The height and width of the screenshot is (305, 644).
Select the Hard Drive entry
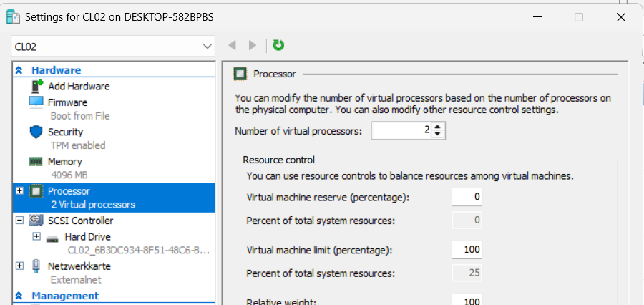coord(87,236)
